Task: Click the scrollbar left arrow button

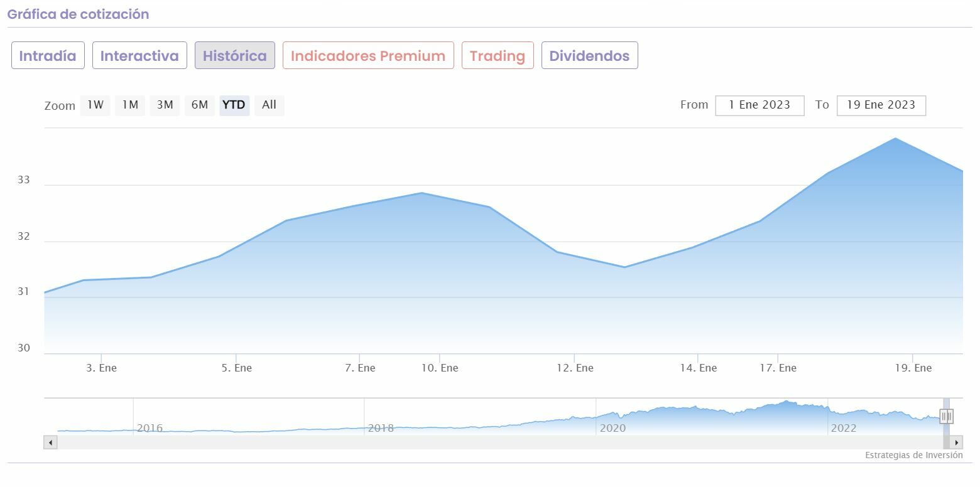Action: coord(50,443)
